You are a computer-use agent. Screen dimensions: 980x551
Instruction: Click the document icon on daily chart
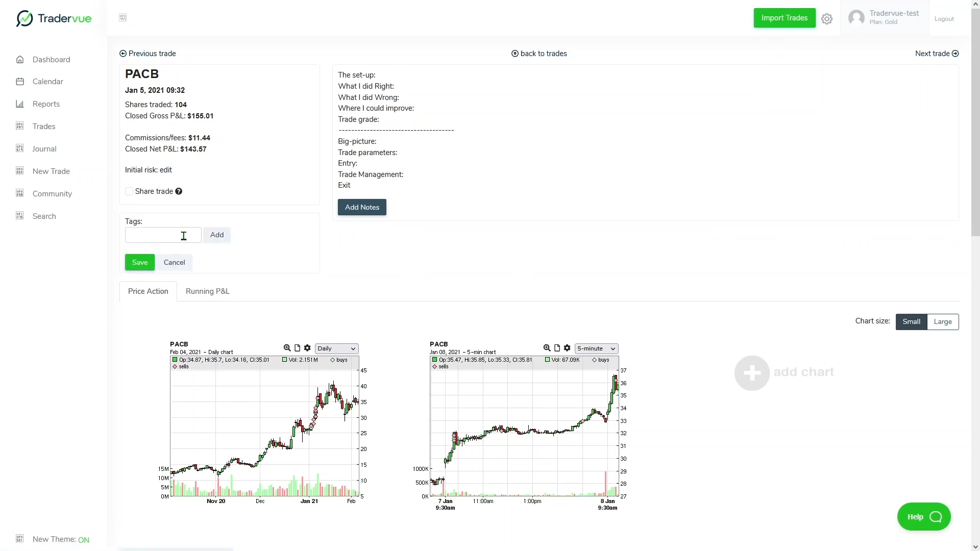coord(297,348)
